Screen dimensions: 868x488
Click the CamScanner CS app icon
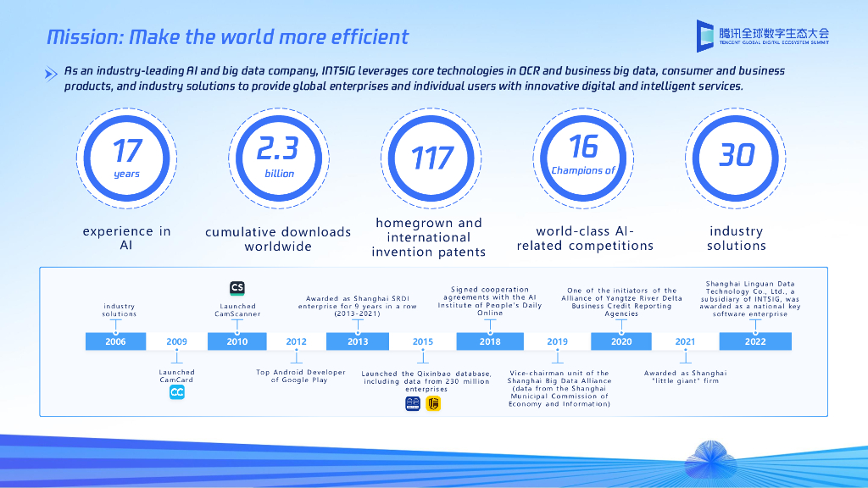pyautogui.click(x=237, y=288)
